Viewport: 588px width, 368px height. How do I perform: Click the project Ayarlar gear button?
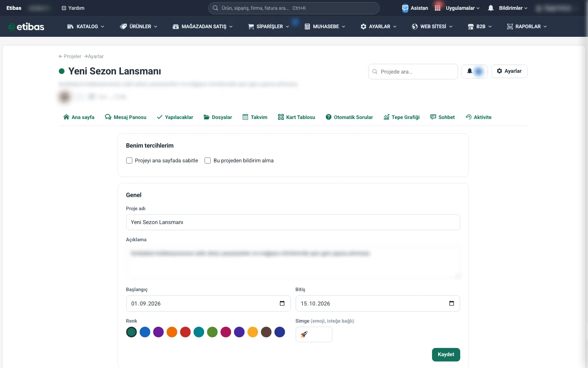509,71
